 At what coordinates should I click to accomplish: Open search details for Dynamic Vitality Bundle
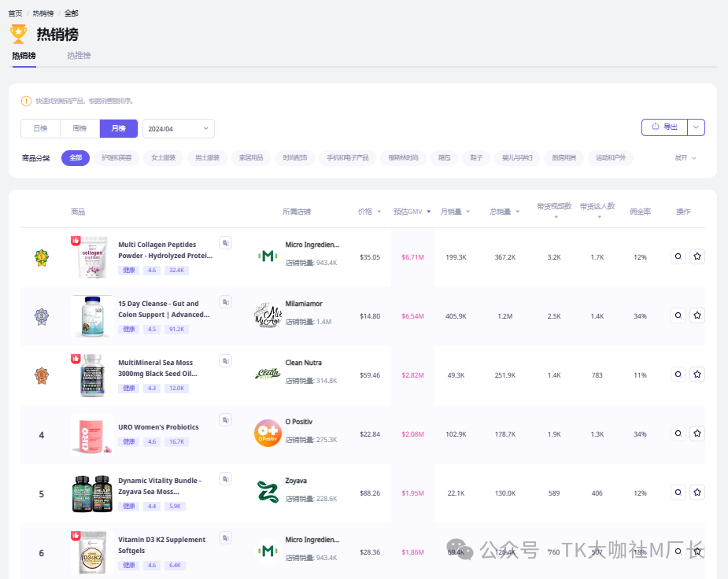[x=678, y=492]
